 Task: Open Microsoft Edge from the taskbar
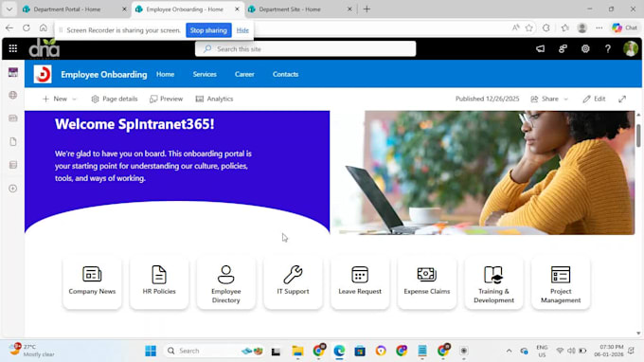click(339, 351)
